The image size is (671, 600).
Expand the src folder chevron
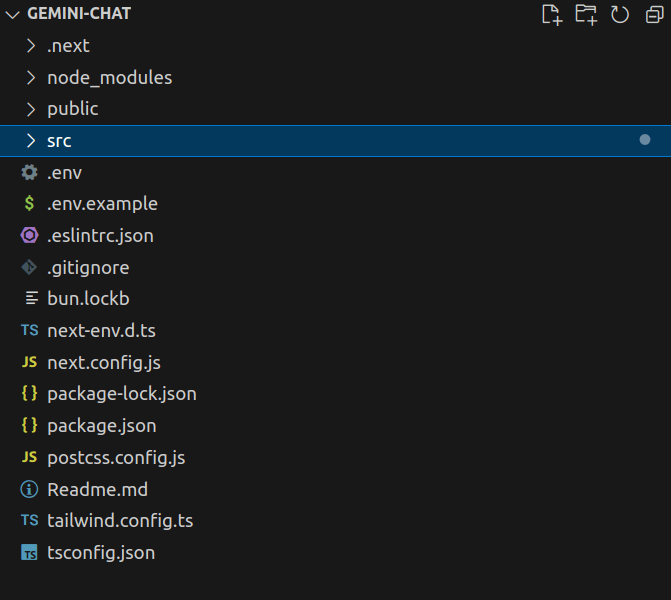[x=30, y=141]
